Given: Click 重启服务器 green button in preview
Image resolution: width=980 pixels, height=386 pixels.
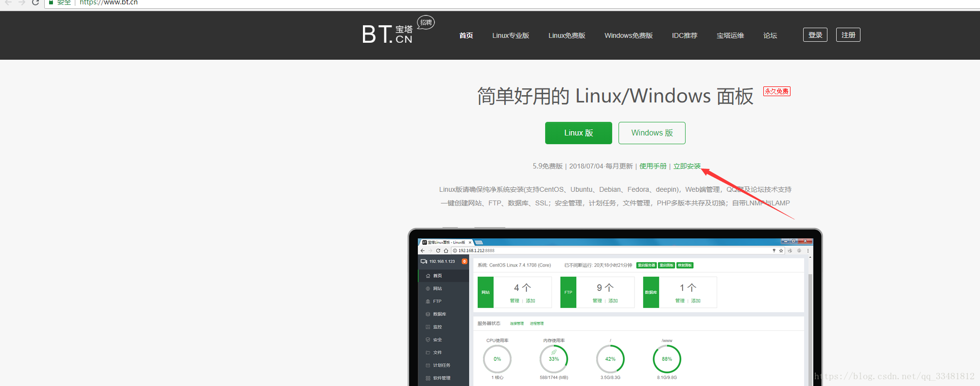Looking at the screenshot, I should (647, 265).
